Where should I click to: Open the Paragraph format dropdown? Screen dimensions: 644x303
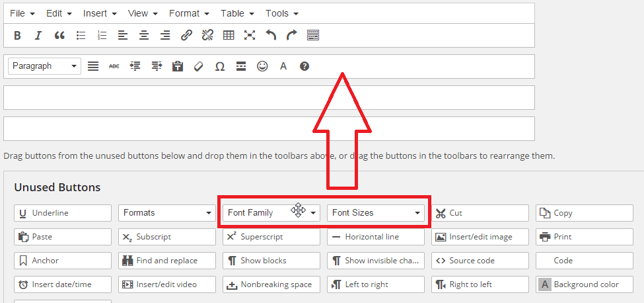click(x=44, y=66)
